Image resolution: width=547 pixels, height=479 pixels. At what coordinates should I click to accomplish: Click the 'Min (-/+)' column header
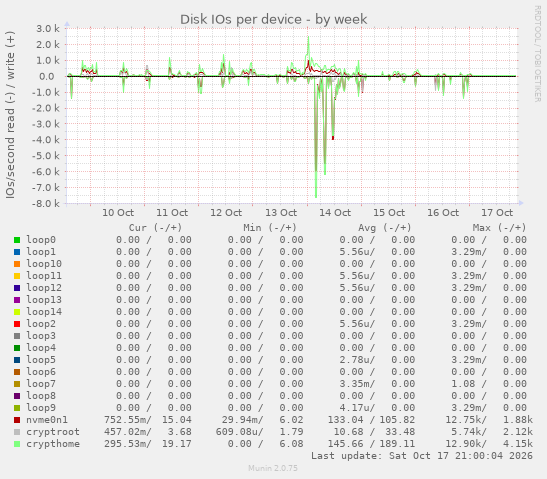270,228
